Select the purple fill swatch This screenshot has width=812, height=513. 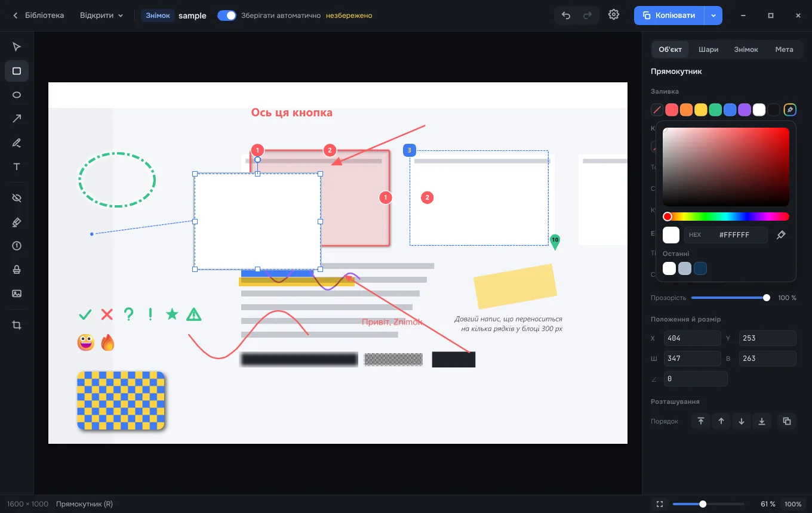745,110
